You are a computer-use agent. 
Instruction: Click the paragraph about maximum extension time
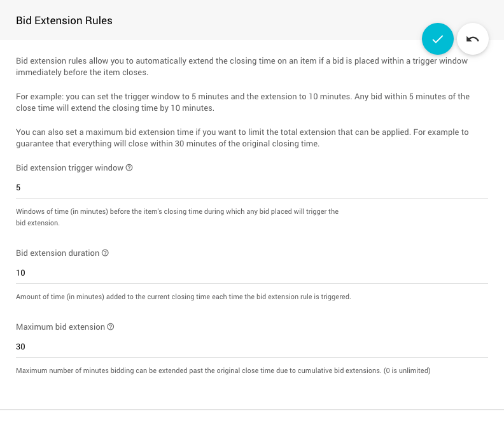click(242, 138)
